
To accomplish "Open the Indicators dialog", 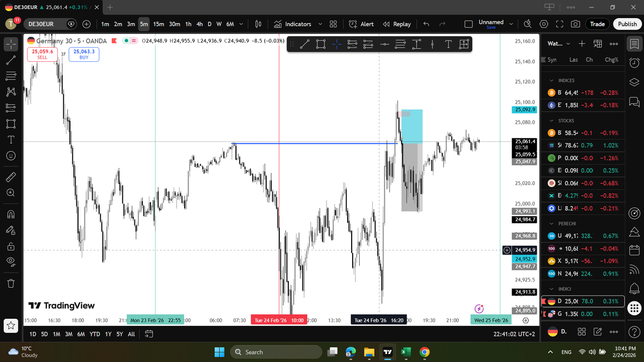I will coord(293,24).
